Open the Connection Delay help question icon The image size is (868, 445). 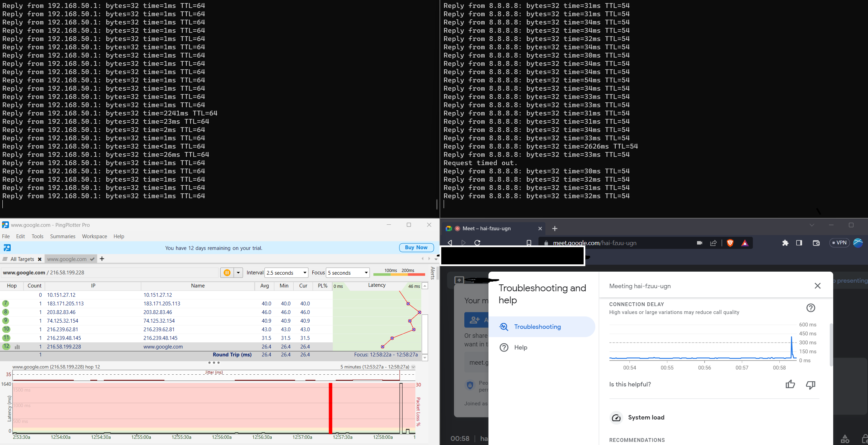tap(811, 308)
